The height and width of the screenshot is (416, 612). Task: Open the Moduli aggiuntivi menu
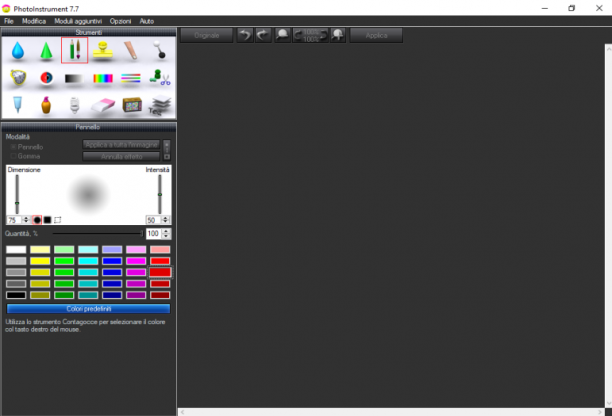78,21
